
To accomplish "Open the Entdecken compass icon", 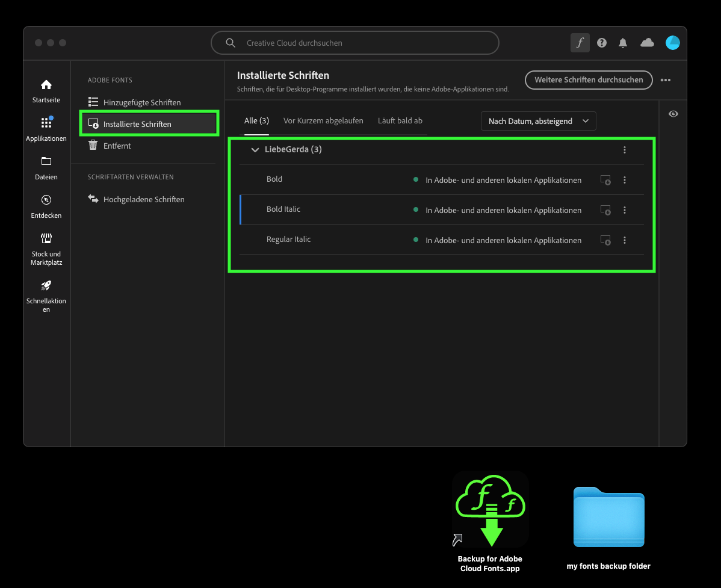I will click(46, 200).
